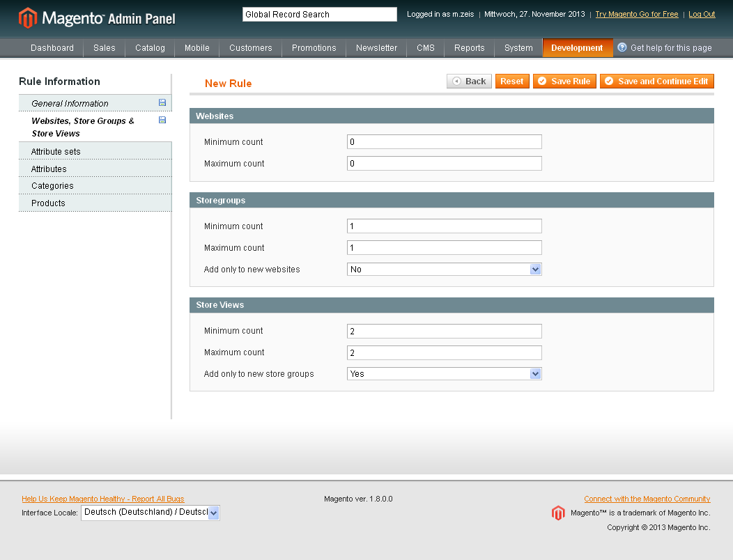The width and height of the screenshot is (733, 560).
Task: Open the Sales menu
Action: (105, 47)
